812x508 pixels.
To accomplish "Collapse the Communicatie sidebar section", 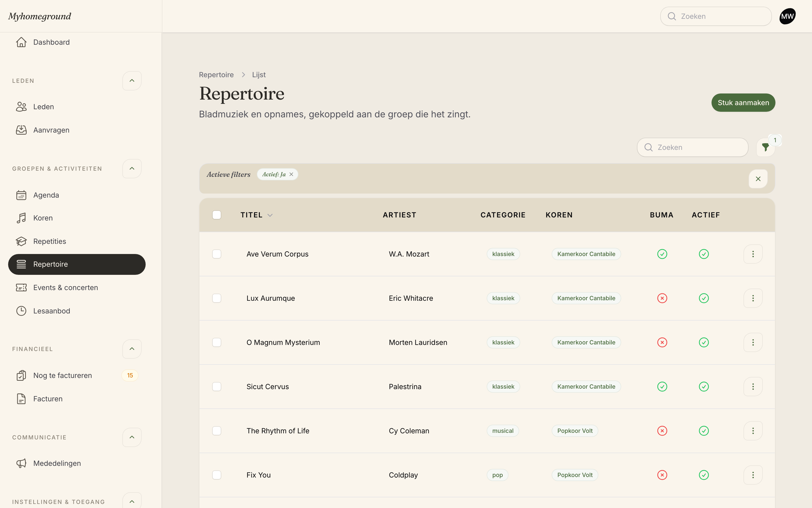I will 132,437.
